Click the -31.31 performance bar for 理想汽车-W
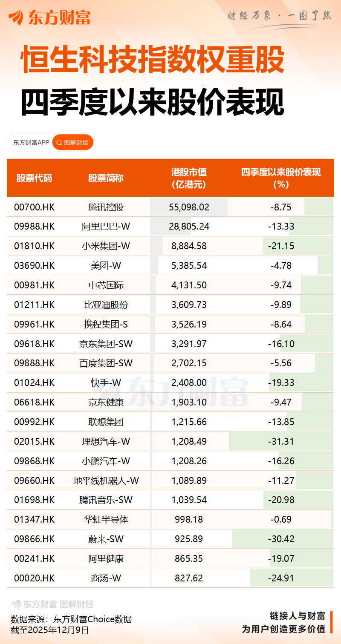 coord(281,441)
